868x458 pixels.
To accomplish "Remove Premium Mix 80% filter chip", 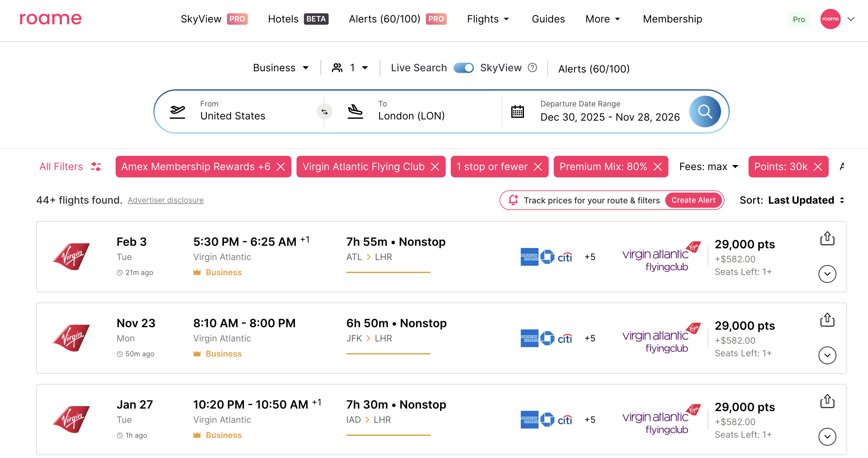I will tap(658, 167).
